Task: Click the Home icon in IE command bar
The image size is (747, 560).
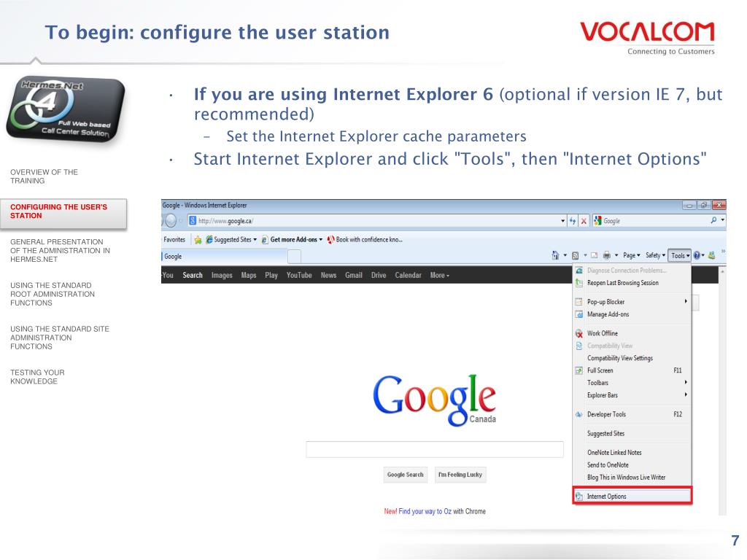Action: (x=555, y=255)
